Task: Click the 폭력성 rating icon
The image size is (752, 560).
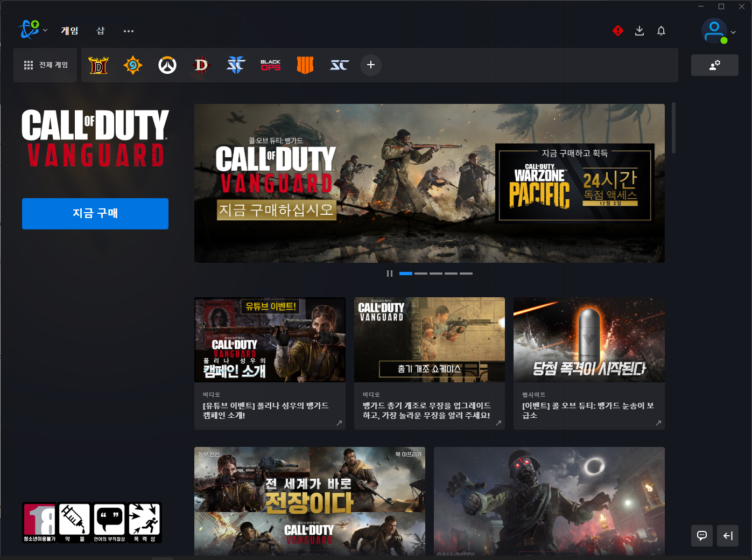Action: coord(144,523)
